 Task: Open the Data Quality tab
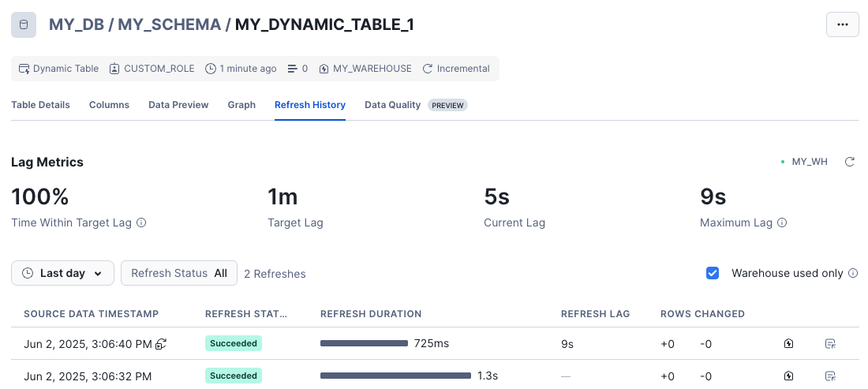coord(392,104)
